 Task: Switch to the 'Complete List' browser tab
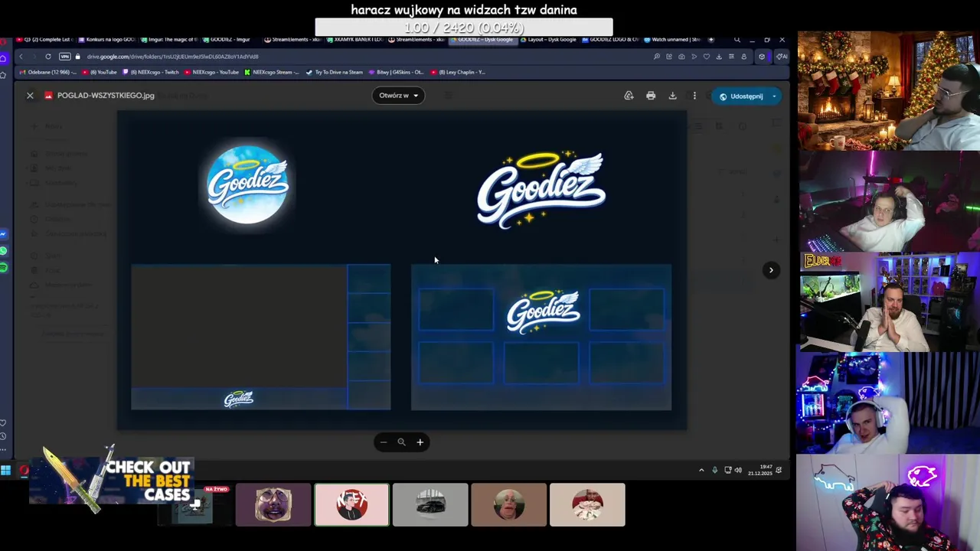coord(45,39)
